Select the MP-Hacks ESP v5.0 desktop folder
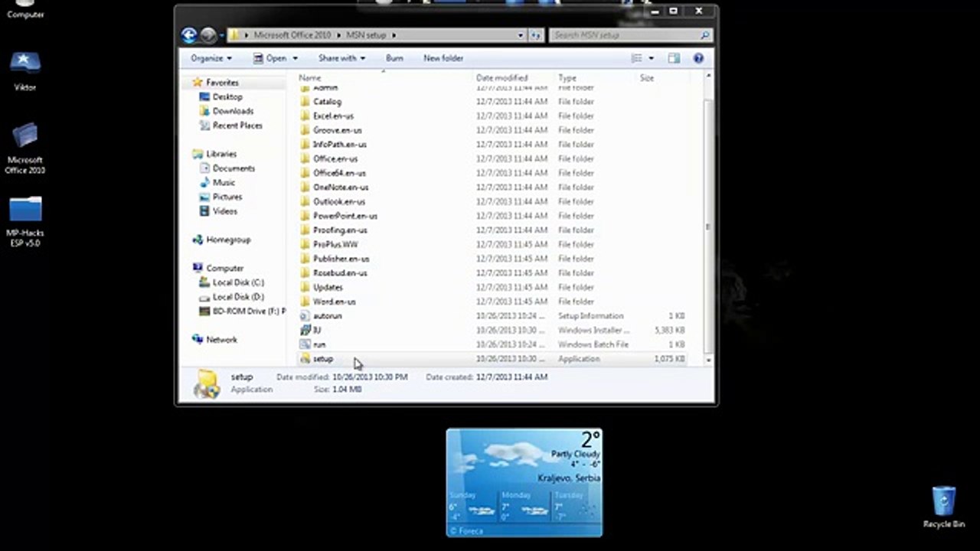Image resolution: width=980 pixels, height=551 pixels. 25,221
